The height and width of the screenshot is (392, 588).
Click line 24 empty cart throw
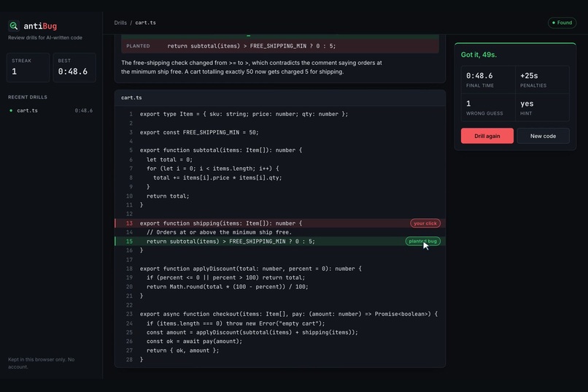pos(236,323)
